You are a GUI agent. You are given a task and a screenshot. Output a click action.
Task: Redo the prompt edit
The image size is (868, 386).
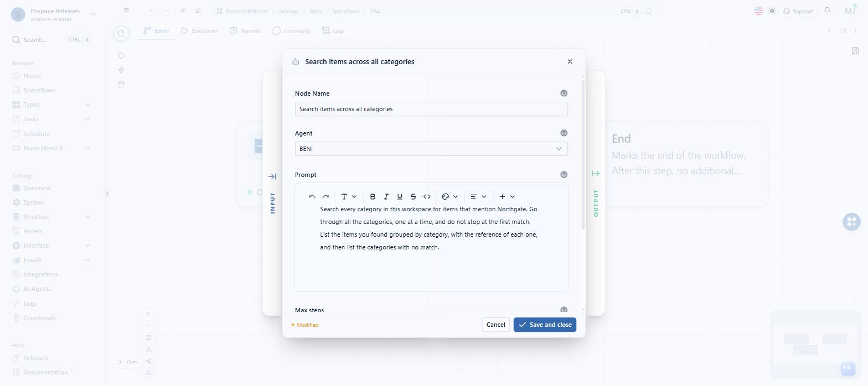pyautogui.click(x=326, y=196)
